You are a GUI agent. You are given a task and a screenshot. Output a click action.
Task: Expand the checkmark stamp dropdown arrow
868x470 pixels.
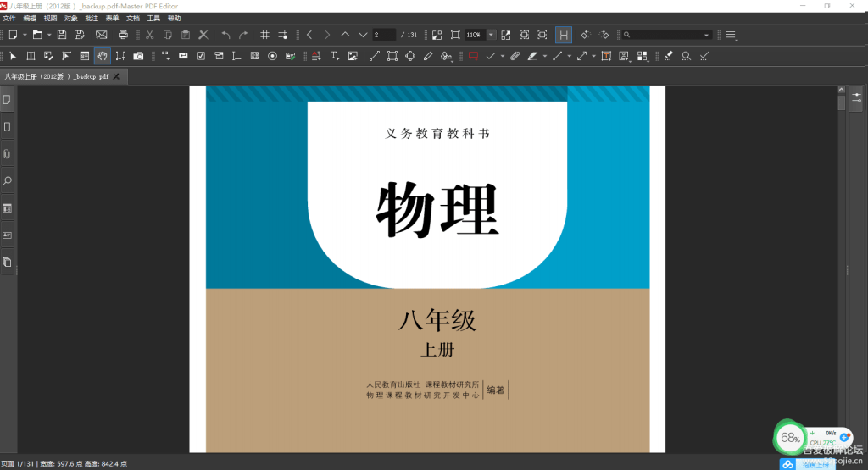503,56
